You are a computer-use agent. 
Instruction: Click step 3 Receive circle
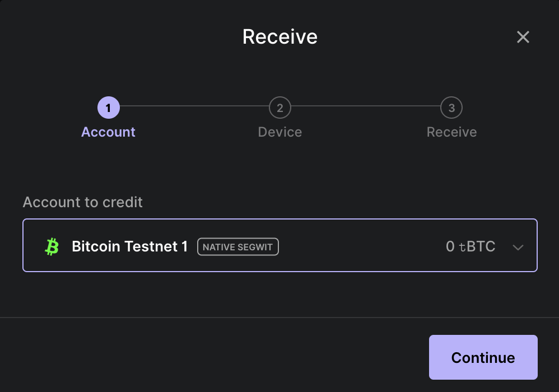[x=451, y=108]
